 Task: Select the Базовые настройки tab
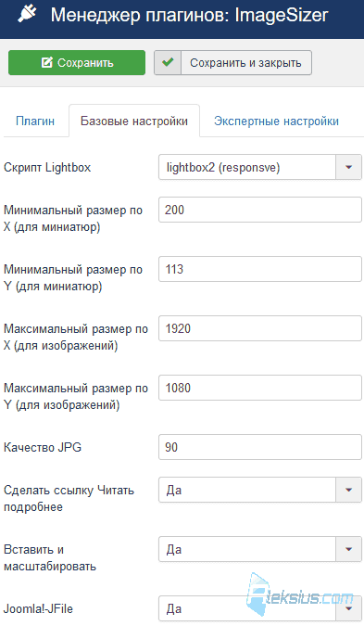tap(134, 121)
